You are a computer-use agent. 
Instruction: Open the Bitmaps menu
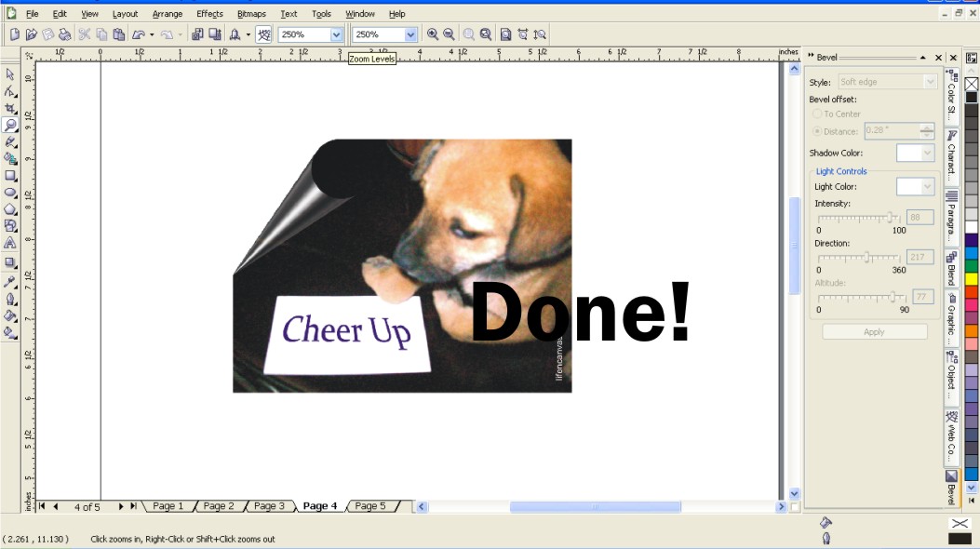(250, 13)
